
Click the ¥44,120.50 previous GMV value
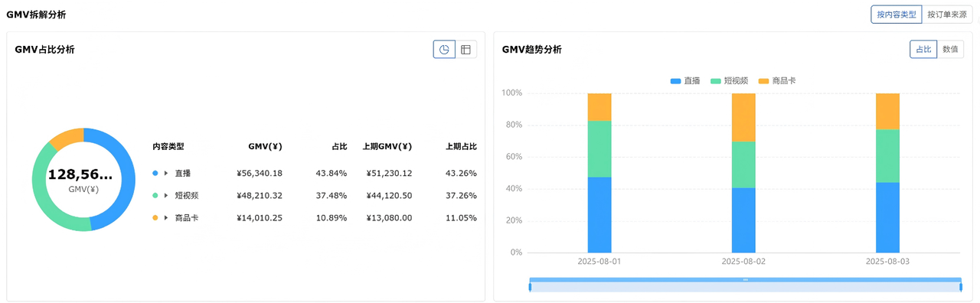click(x=389, y=196)
